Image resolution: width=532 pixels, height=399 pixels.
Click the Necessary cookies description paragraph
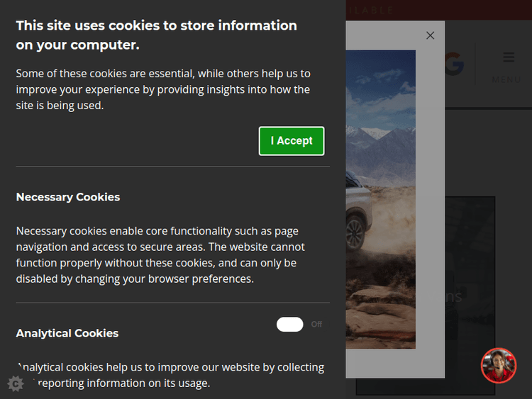click(160, 254)
